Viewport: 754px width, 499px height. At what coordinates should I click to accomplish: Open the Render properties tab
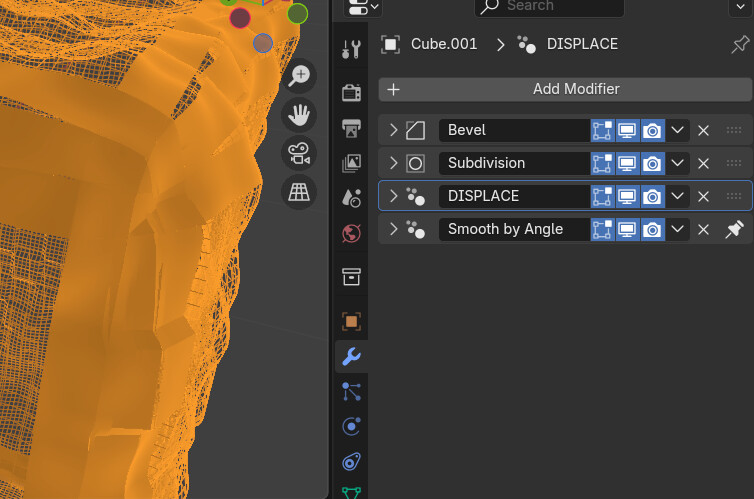pos(352,92)
